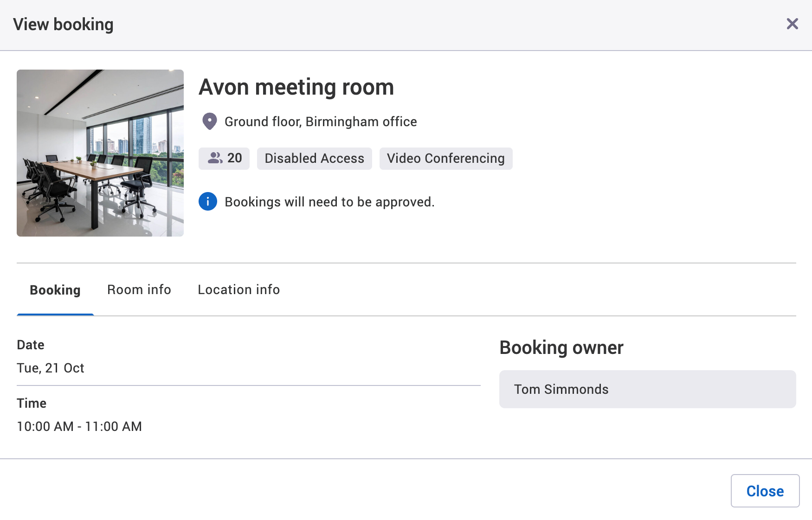Click the Ground floor, Birmingham office text

(x=320, y=121)
